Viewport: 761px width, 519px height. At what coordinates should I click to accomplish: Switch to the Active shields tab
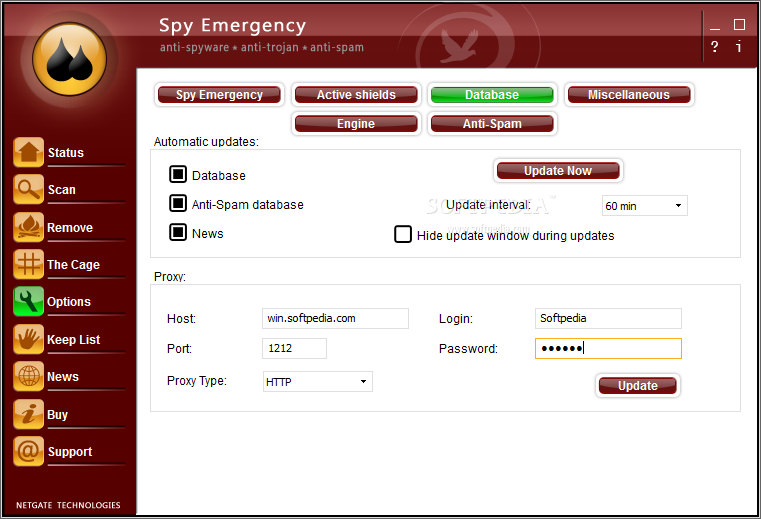(356, 95)
